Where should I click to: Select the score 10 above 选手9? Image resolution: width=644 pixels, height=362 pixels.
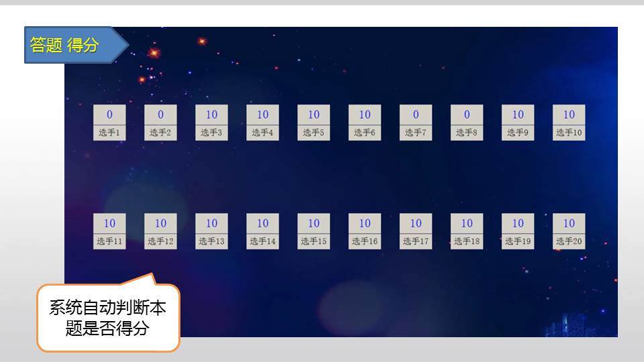(x=518, y=115)
